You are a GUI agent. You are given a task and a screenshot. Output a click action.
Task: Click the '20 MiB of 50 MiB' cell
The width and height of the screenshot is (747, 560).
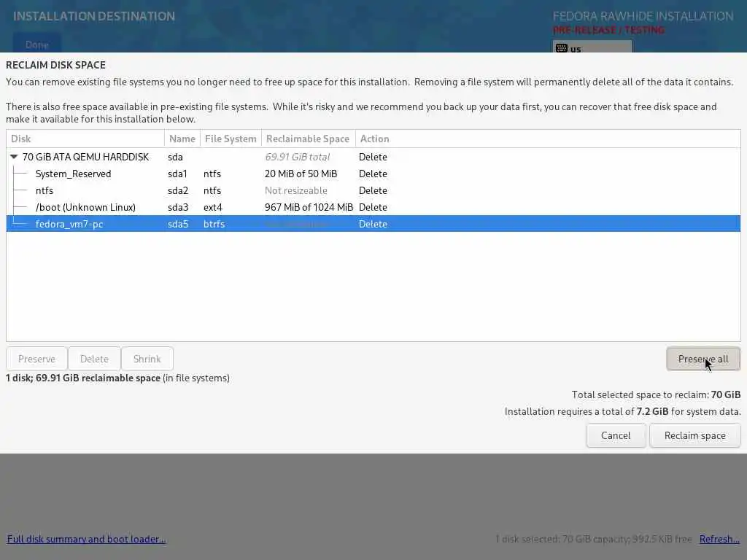point(301,174)
